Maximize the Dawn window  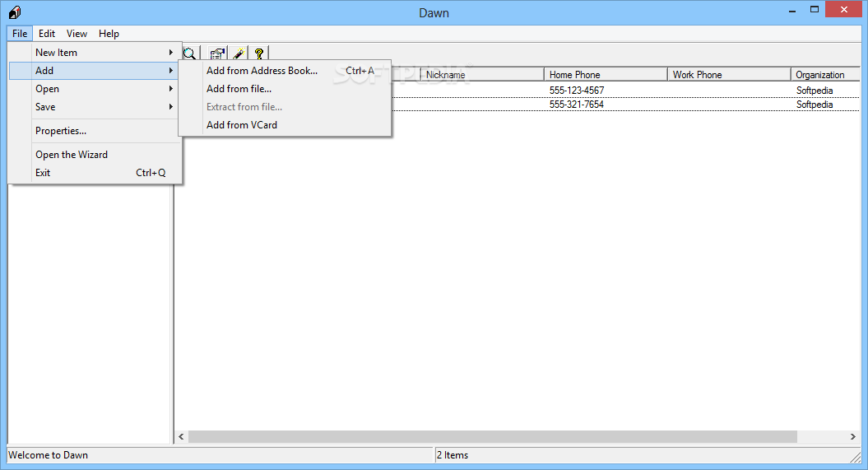pyautogui.click(x=815, y=9)
